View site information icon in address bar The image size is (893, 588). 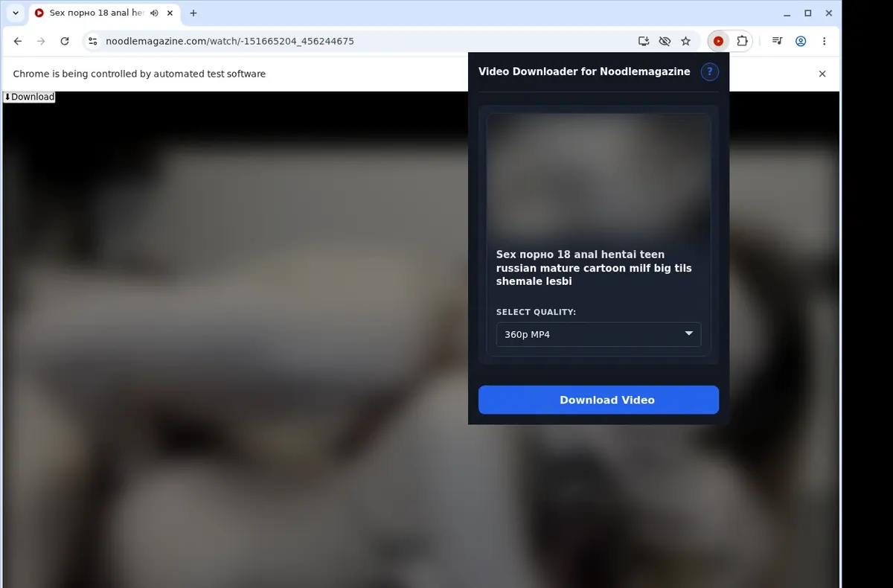[92, 42]
